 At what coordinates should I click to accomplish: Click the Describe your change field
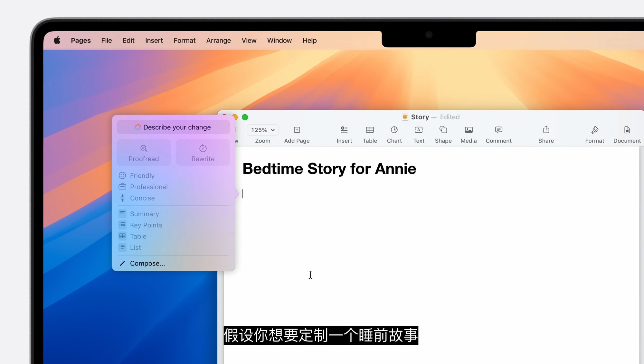(x=173, y=127)
